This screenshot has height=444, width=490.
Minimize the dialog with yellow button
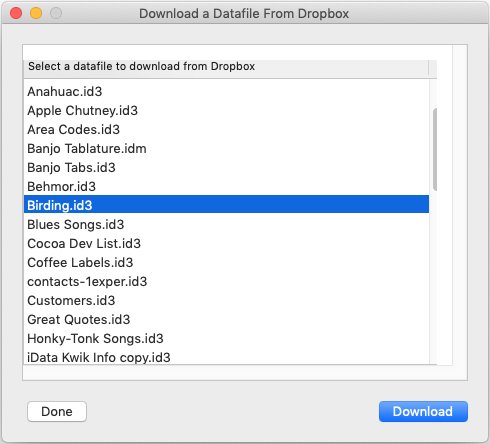[x=36, y=13]
